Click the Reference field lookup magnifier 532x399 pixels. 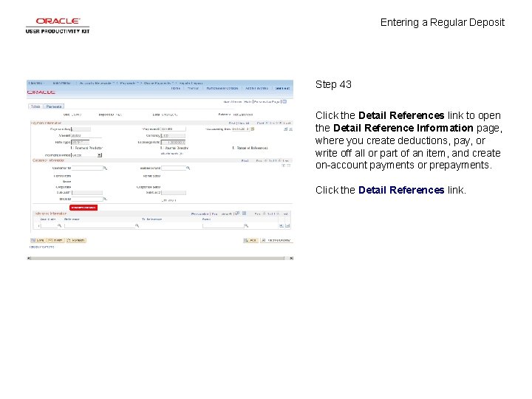coord(137,225)
